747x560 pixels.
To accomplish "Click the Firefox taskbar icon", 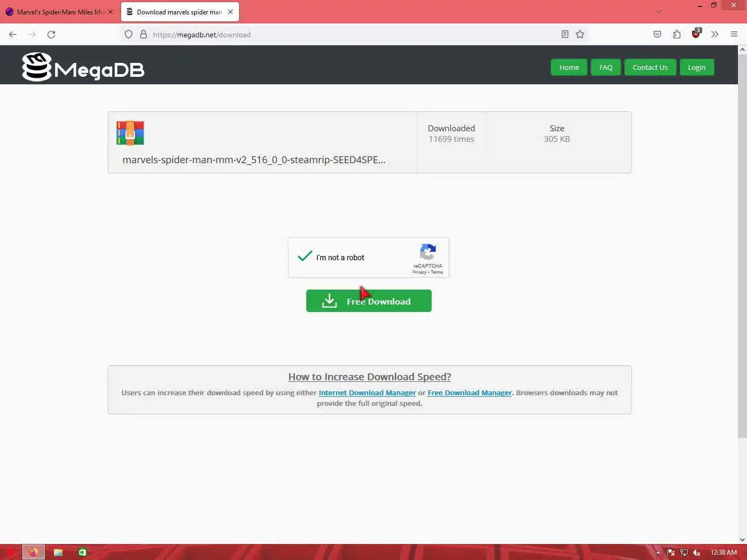I will coord(34,552).
